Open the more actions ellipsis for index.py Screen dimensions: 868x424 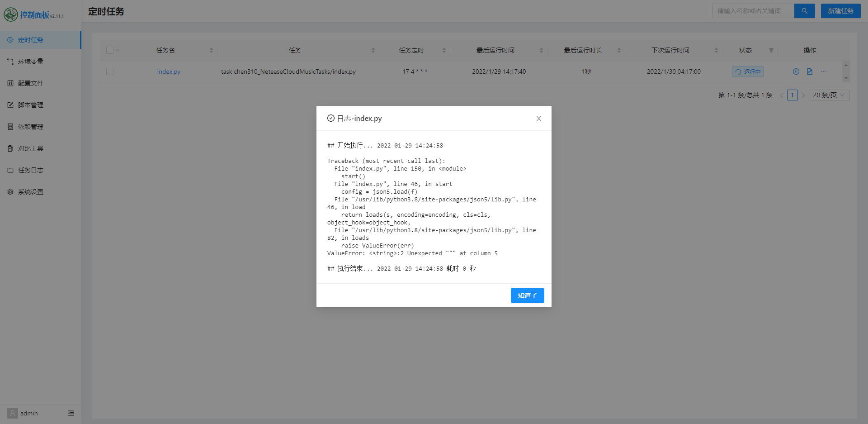823,71
